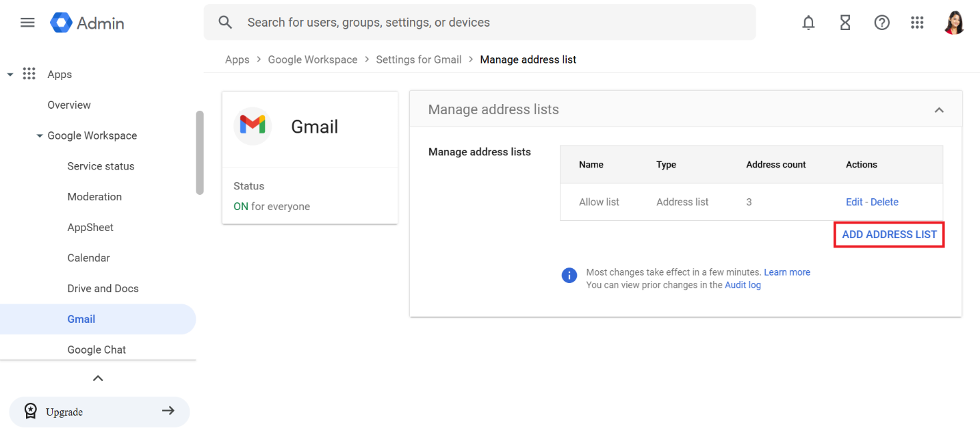The image size is (980, 437).
Task: Click the Gmail card title
Action: [x=315, y=127]
